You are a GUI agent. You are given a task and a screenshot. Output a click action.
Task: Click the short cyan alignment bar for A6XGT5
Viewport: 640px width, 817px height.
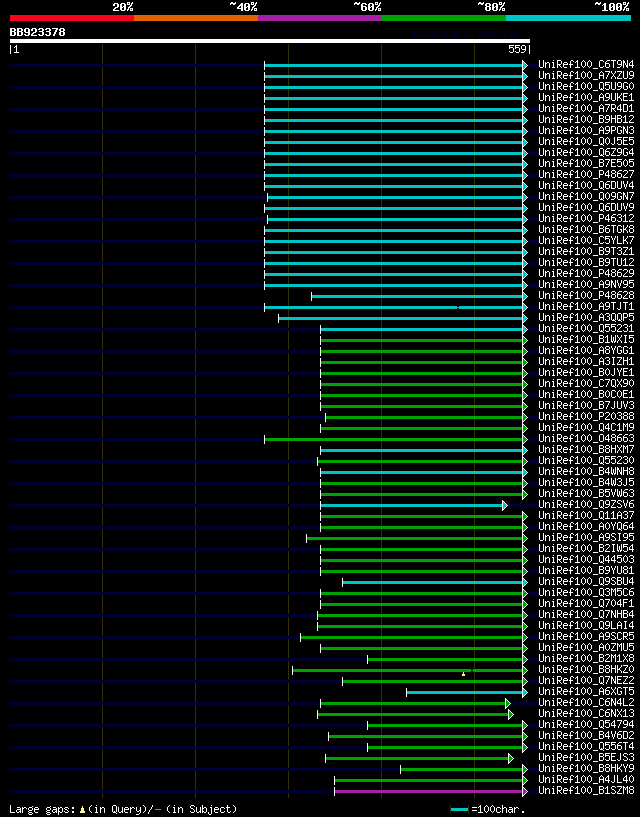click(x=465, y=692)
